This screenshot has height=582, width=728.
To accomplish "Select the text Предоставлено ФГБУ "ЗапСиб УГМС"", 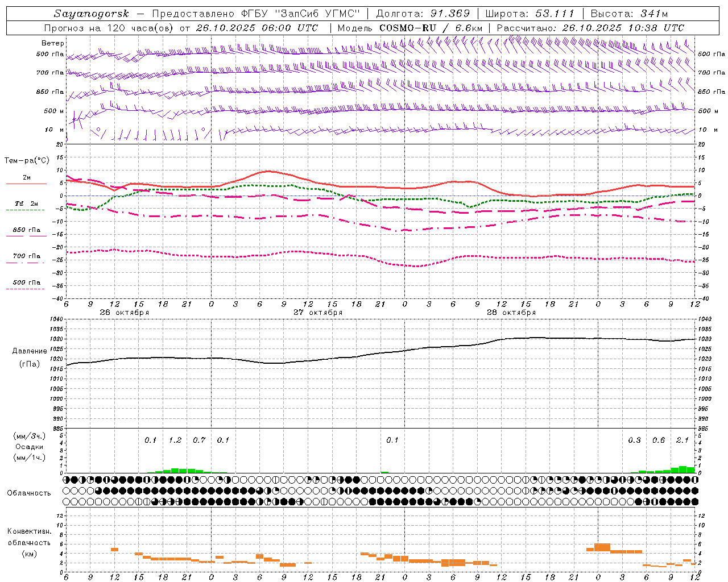I will tap(255, 14).
